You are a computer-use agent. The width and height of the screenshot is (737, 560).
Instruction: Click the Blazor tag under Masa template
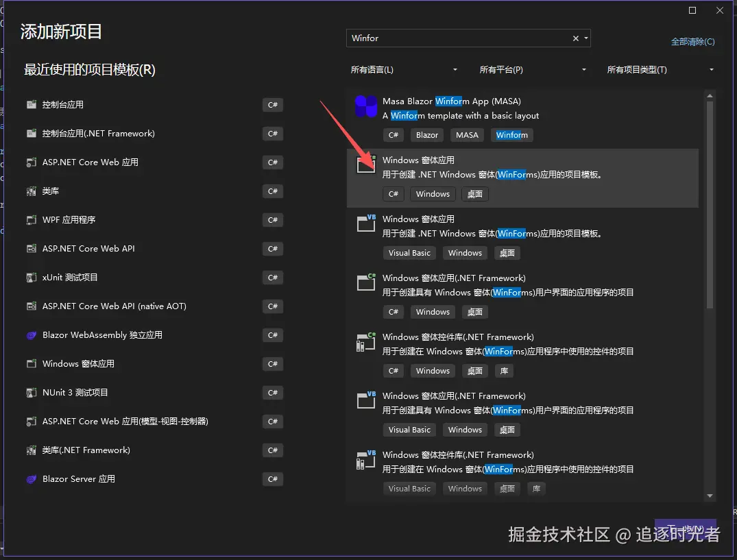(427, 135)
